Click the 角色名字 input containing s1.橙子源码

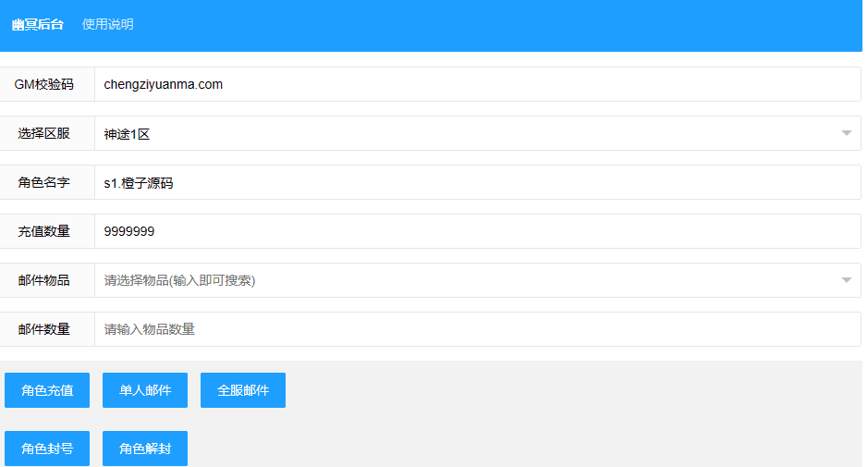click(476, 182)
